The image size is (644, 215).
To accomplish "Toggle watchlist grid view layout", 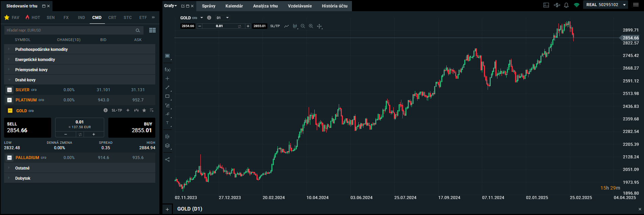I will [x=152, y=30].
